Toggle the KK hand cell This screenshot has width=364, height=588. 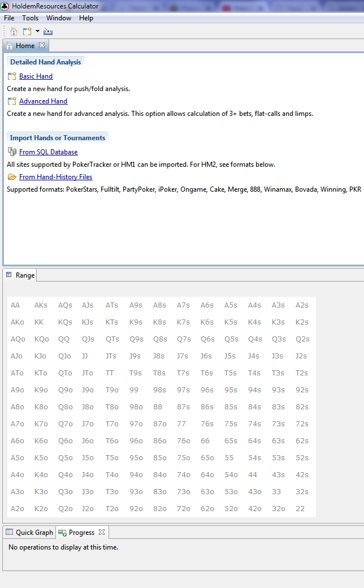39,322
